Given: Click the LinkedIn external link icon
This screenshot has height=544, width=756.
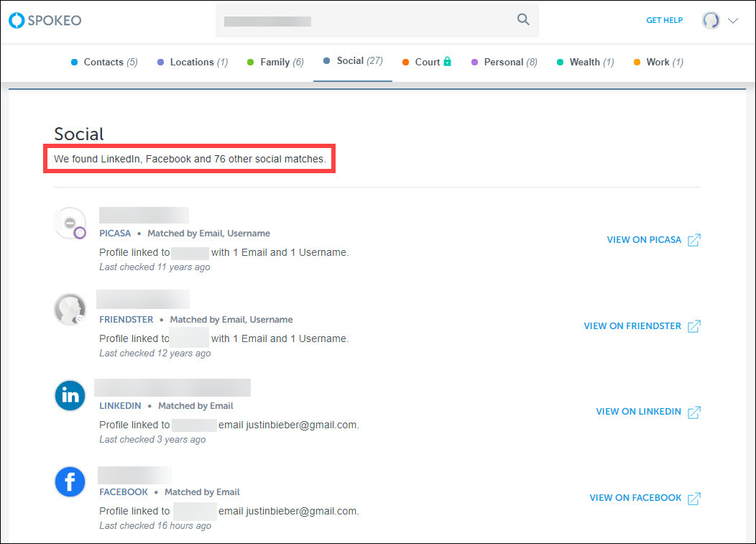Looking at the screenshot, I should click(694, 412).
